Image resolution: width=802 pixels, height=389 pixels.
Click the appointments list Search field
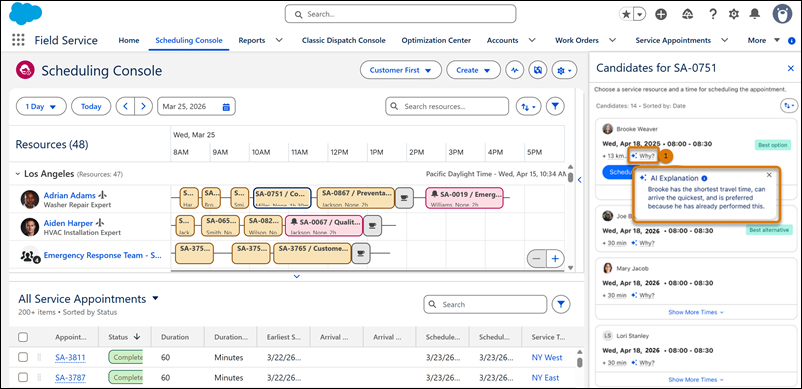(485, 304)
